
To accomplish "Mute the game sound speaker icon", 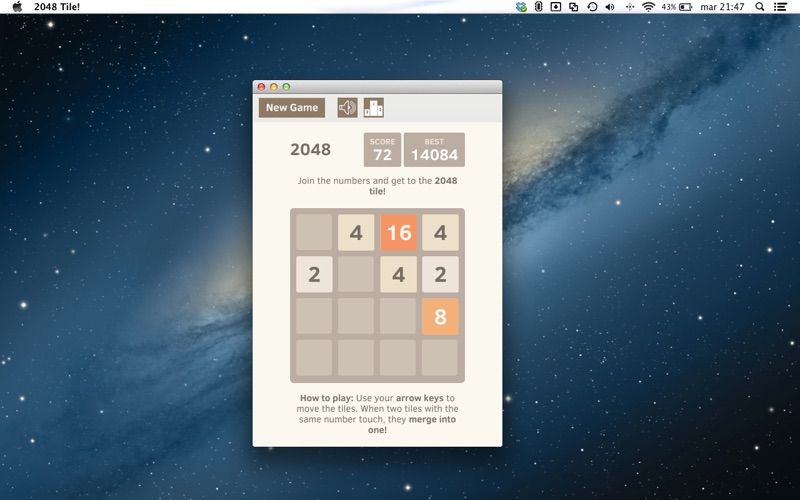I will [347, 108].
